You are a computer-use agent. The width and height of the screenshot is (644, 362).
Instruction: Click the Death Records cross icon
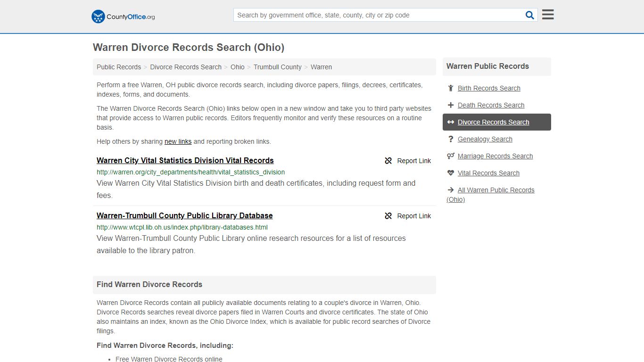click(451, 105)
